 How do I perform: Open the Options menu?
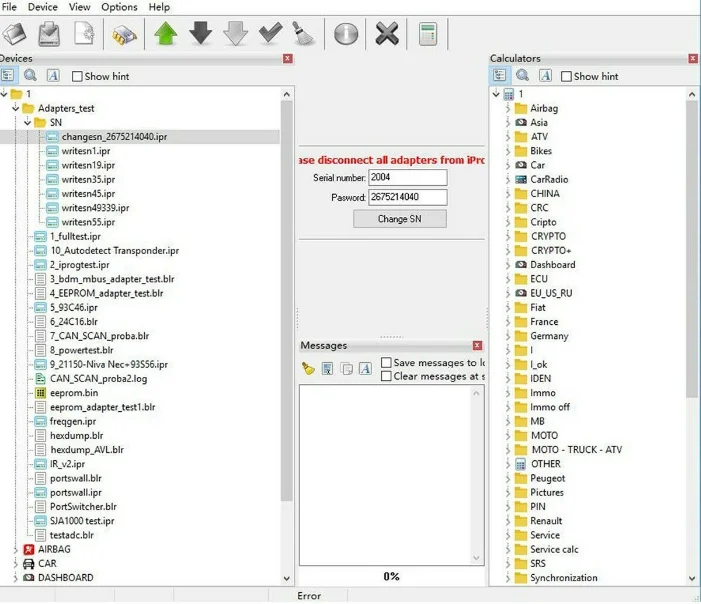[x=119, y=7]
